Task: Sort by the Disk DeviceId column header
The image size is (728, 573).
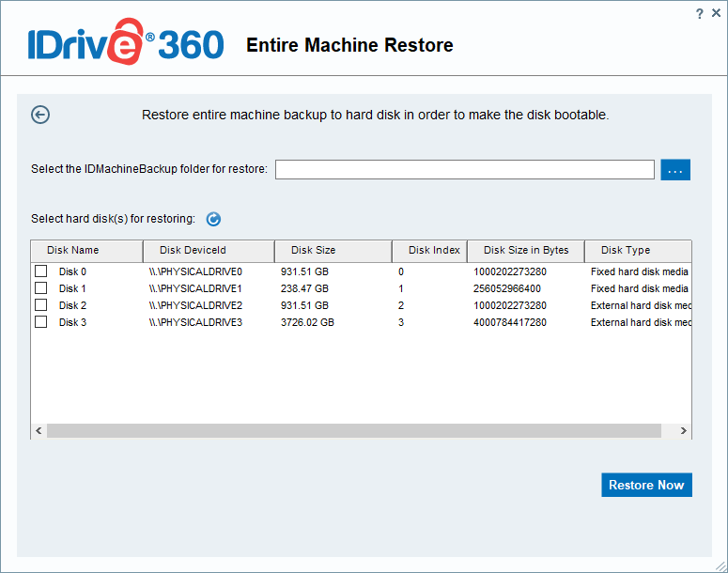Action: coord(209,250)
